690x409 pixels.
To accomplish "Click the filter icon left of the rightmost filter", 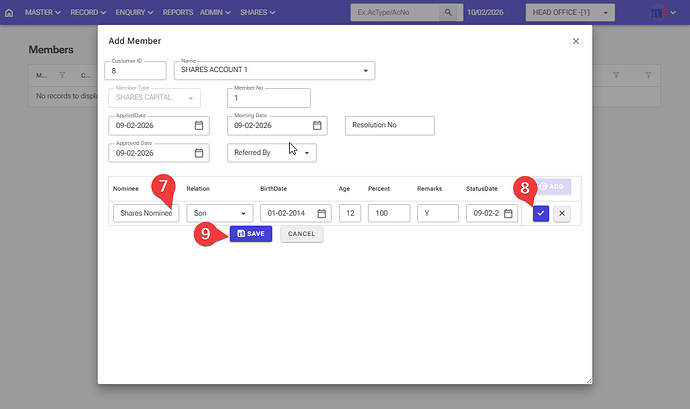I will click(x=616, y=75).
